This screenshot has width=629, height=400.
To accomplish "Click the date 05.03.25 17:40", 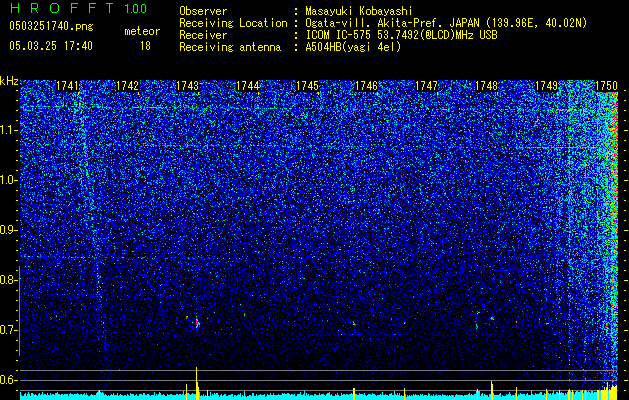I will tap(51, 46).
